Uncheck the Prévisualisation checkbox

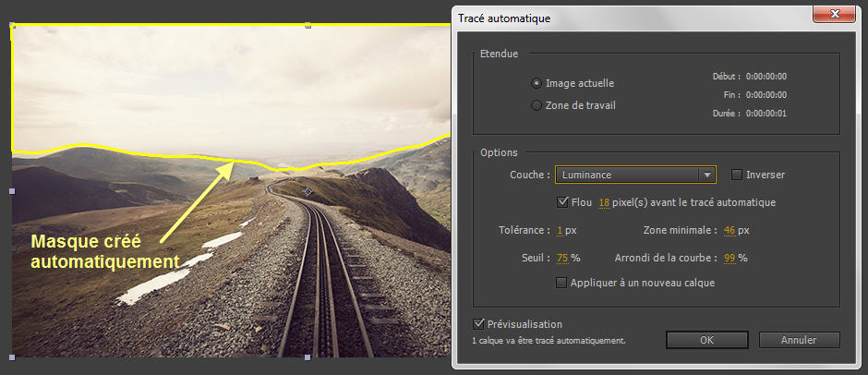[478, 323]
